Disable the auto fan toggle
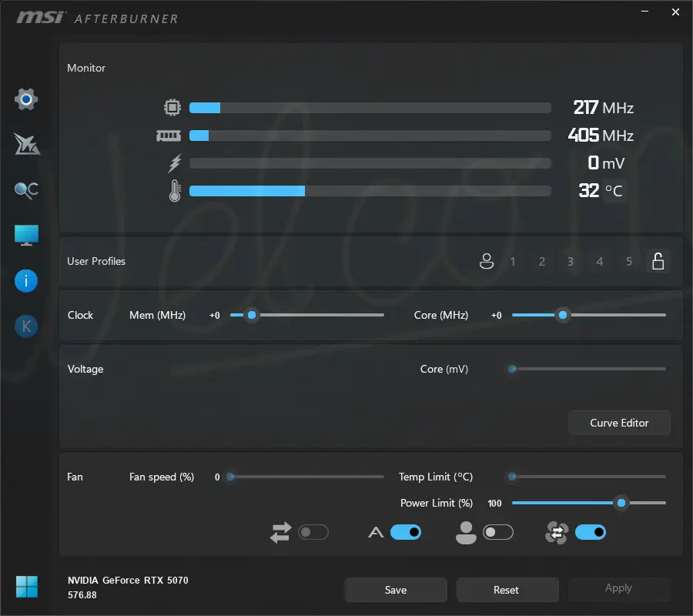This screenshot has width=693, height=616. tap(406, 532)
